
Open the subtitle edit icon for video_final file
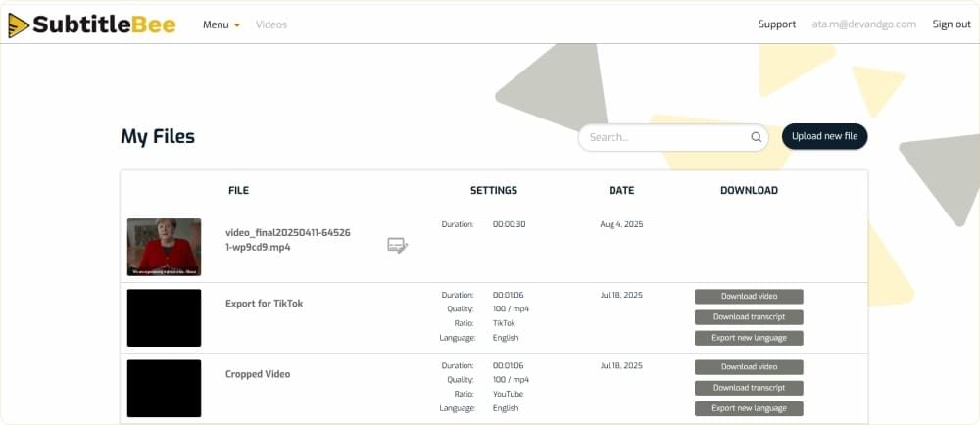click(x=398, y=245)
